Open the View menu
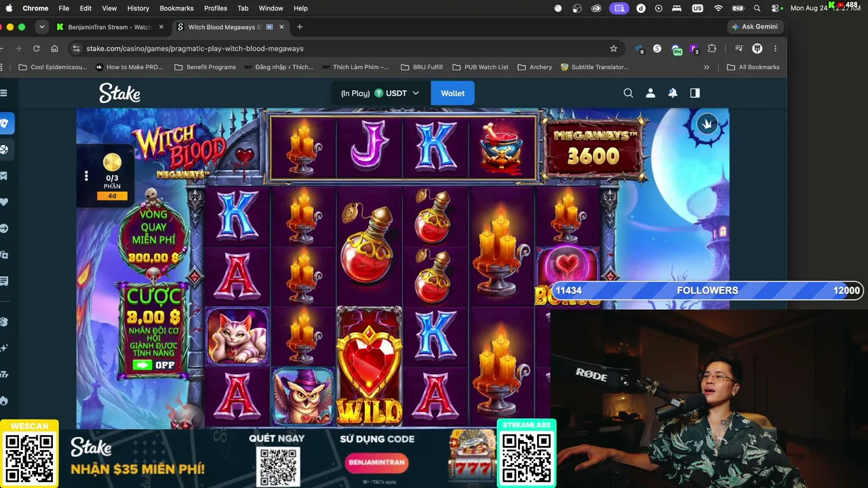 pyautogui.click(x=109, y=8)
